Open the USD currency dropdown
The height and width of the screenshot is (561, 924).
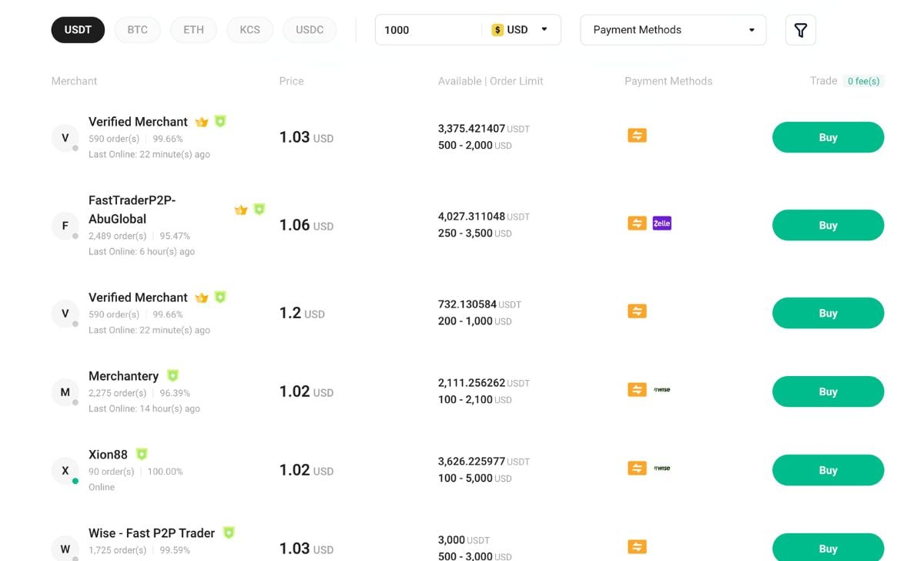[x=521, y=30]
